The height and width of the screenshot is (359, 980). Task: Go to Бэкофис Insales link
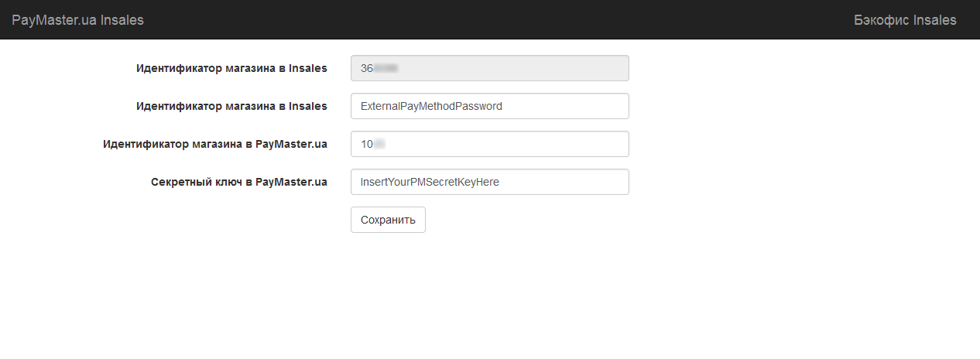pyautogui.click(x=905, y=20)
